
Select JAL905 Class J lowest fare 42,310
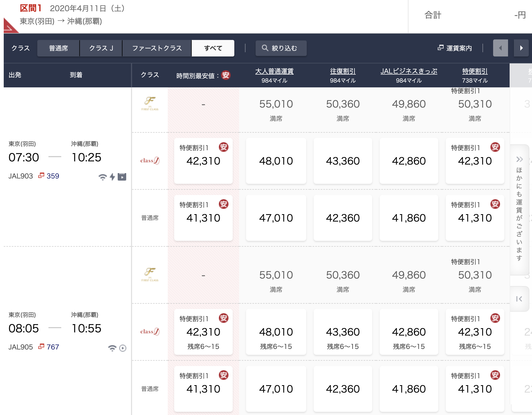click(203, 332)
